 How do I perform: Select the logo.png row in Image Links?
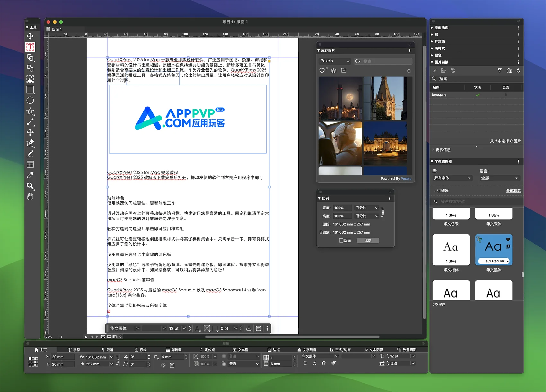(x=476, y=95)
